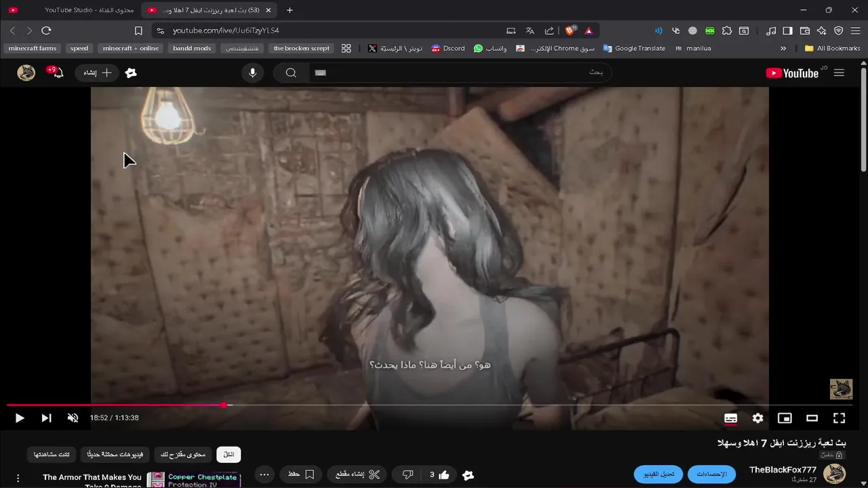This screenshot has height=488, width=868.
Task: Select the فيديوهات محمّلة حديثًا chip
Action: pyautogui.click(x=115, y=455)
